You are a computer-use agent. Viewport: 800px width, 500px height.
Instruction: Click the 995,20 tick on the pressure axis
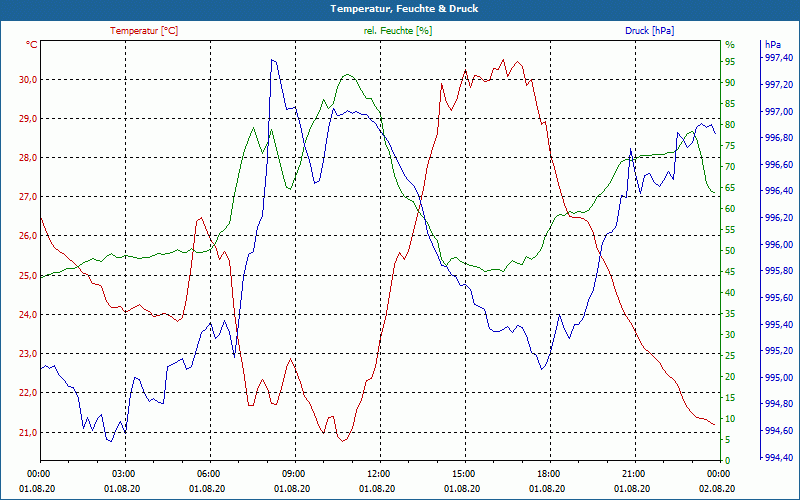pos(779,351)
